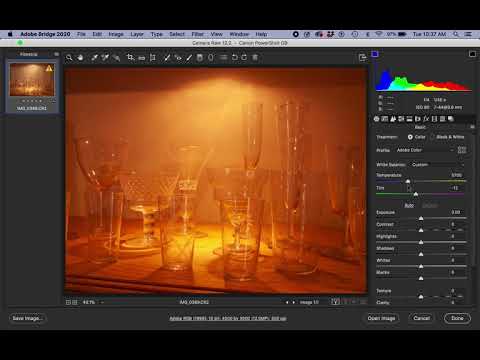The image size is (480, 360).
Task: Switch to the Lens Corrections panel tab
Action: [418, 119]
